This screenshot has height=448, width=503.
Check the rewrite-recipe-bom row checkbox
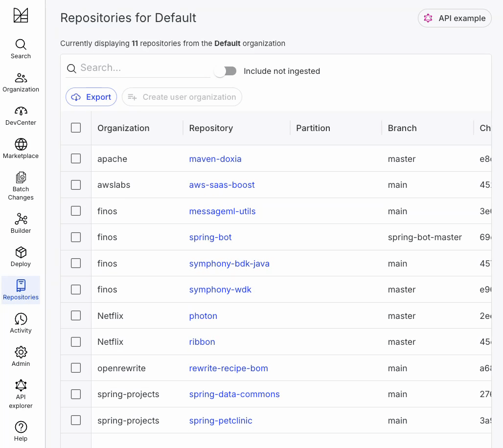click(x=76, y=368)
